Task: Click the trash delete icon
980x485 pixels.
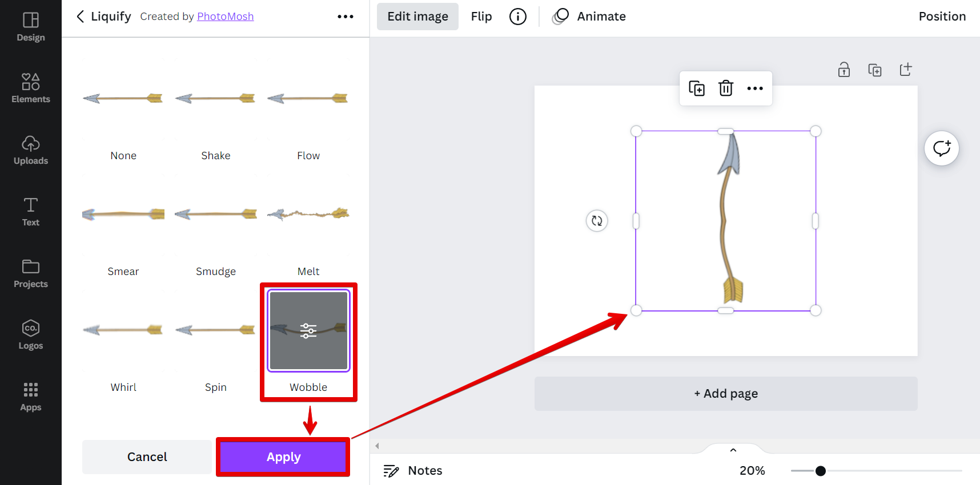Action: pos(726,88)
